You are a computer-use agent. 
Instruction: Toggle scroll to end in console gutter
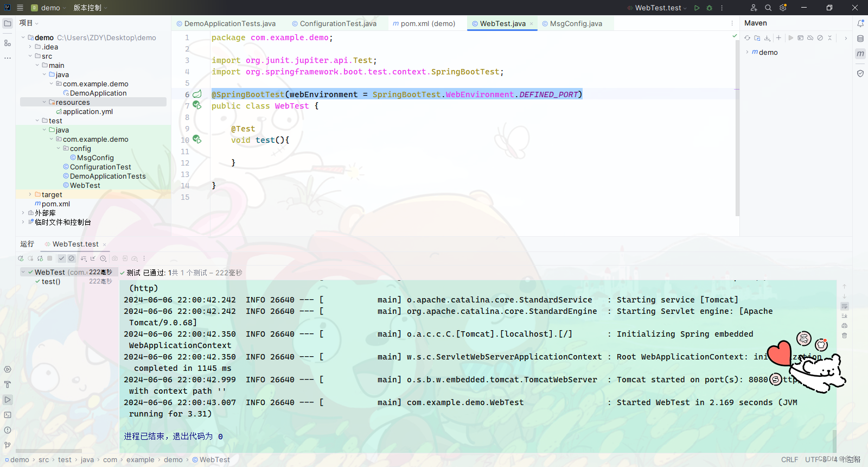(x=845, y=316)
